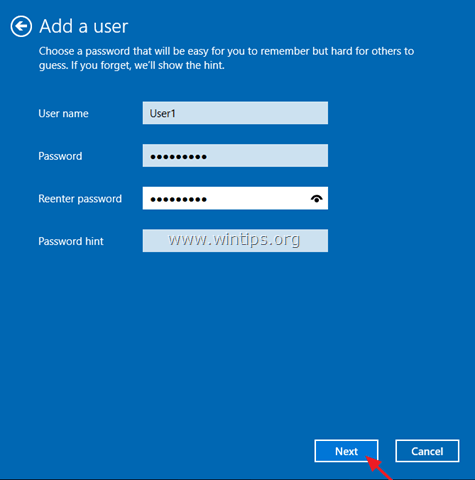Select the Password hint field
The width and height of the screenshot is (475, 480).
(235, 241)
